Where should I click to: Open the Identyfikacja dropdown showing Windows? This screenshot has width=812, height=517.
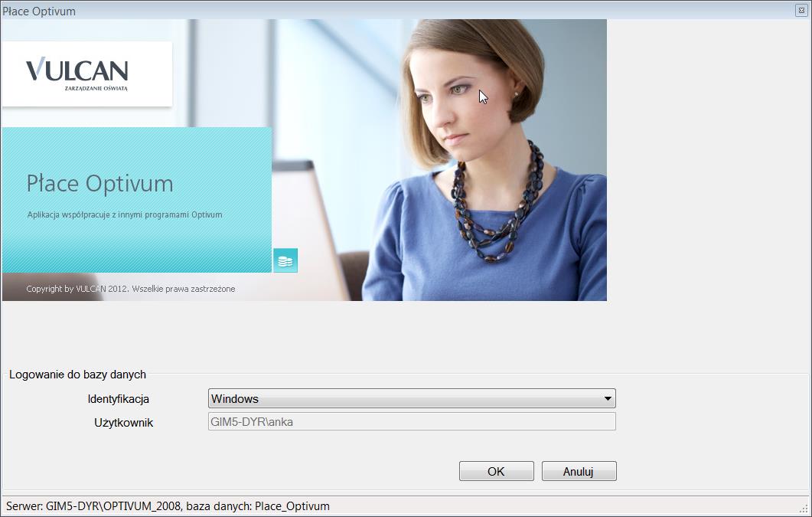[x=412, y=398]
